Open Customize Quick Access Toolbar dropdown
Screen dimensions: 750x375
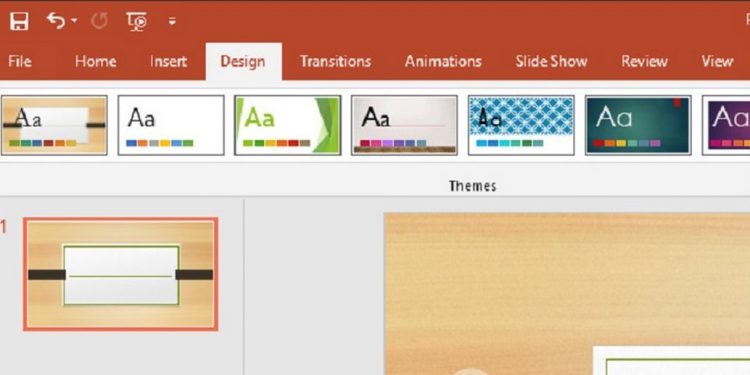[x=172, y=21]
